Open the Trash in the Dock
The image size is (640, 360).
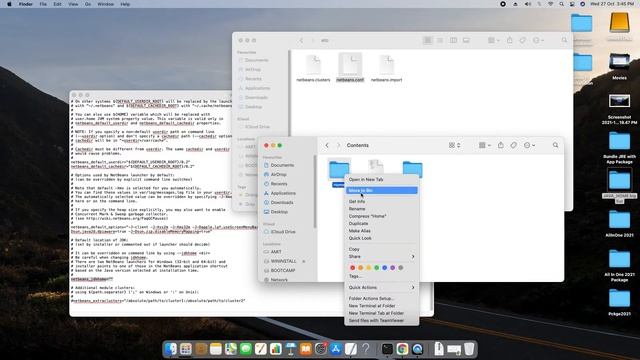pos(469,349)
